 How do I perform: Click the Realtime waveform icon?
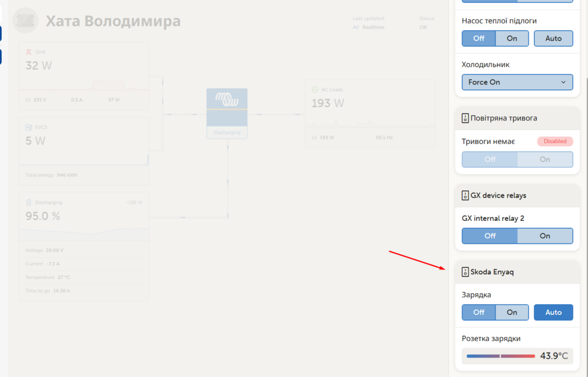(356, 28)
